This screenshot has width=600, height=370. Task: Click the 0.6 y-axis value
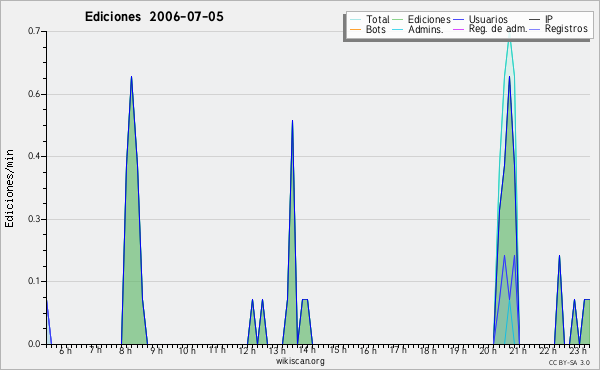pos(34,94)
